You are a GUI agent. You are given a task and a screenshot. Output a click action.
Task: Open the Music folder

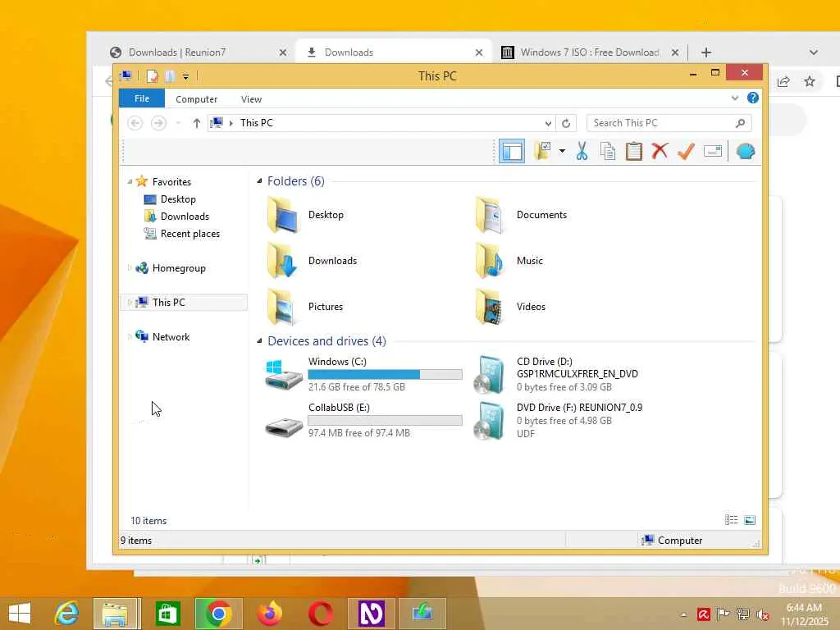[x=509, y=260]
